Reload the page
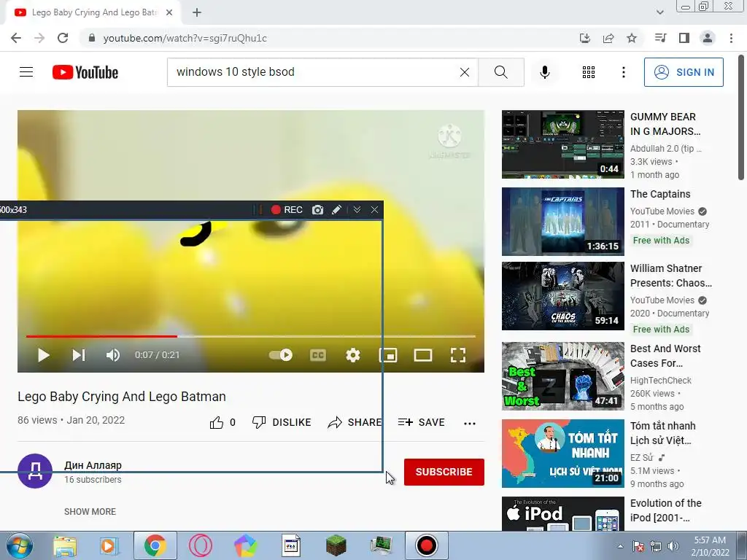747x560 pixels. [x=63, y=38]
